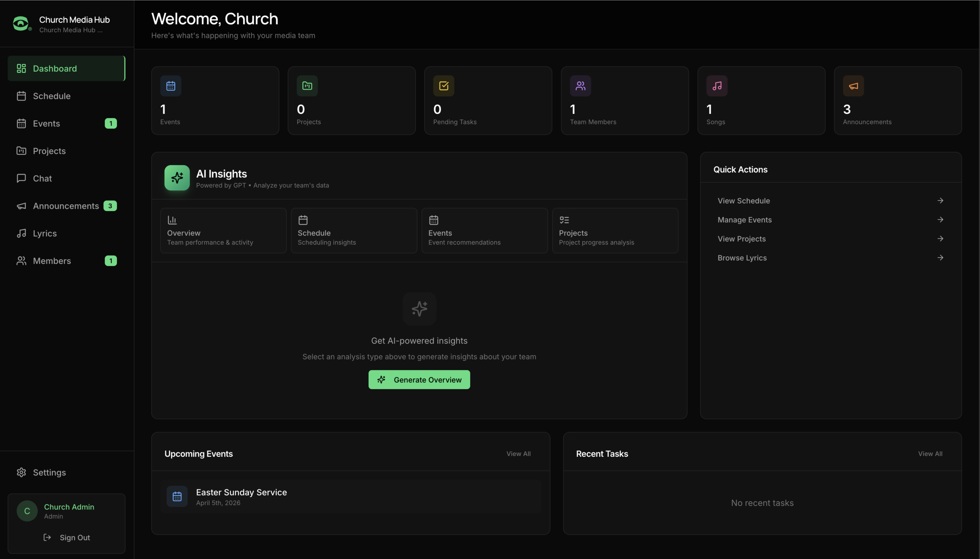Go to the Lyrics page

pyautogui.click(x=66, y=233)
